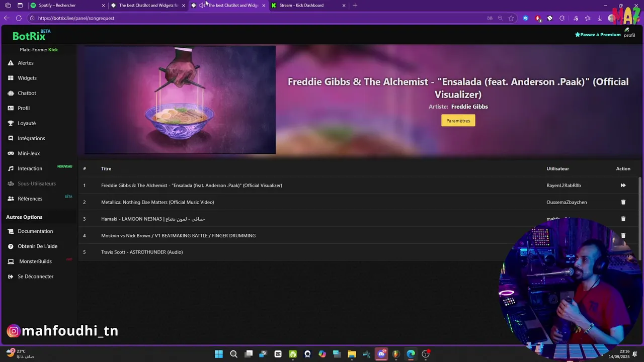
Task: Open the Widgets grid icon
Action: [x=11, y=78]
